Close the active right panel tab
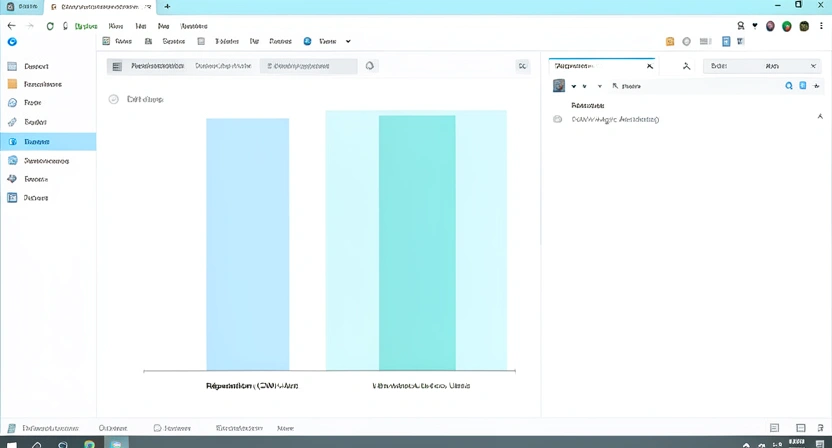This screenshot has height=448, width=832. click(649, 66)
